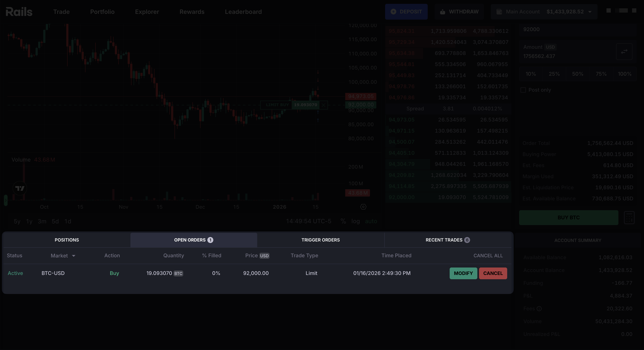644x350 pixels.
Task: Expand the chart side panel arrow
Action: pos(6,200)
